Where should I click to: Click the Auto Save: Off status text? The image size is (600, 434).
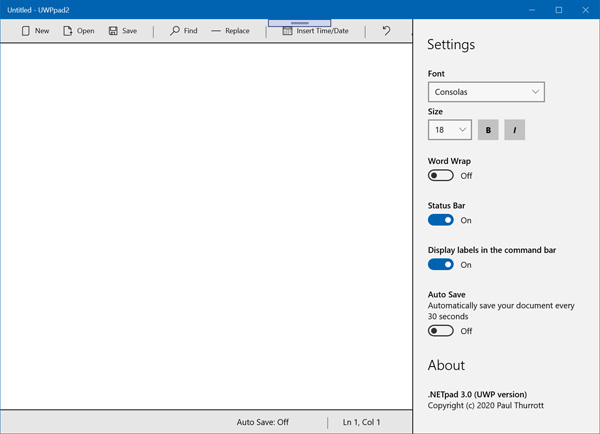point(262,422)
